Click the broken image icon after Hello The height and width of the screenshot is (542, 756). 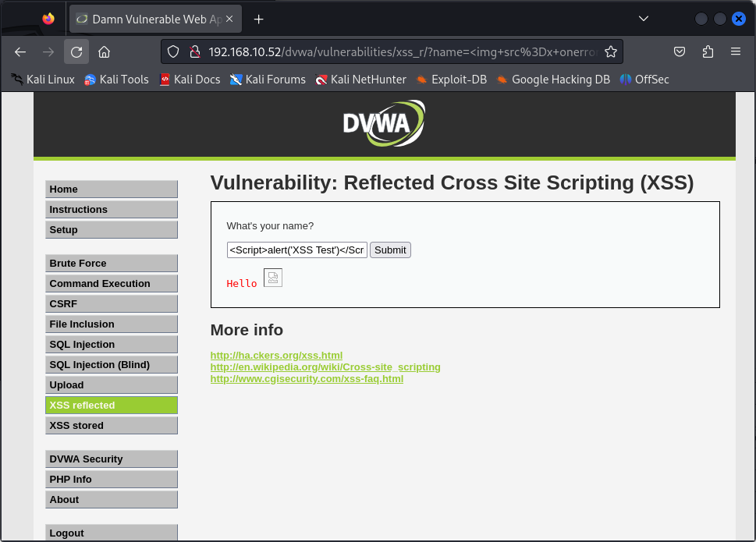[x=273, y=278]
